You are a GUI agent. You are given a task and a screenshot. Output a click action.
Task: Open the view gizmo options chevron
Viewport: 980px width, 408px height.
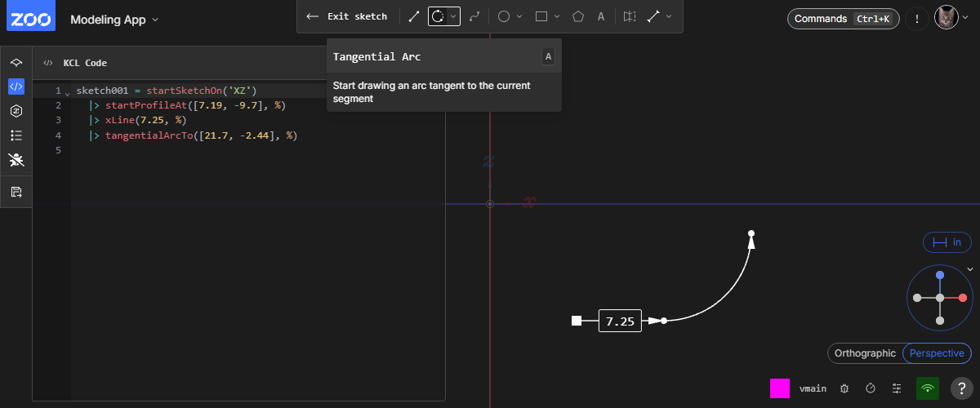970,269
